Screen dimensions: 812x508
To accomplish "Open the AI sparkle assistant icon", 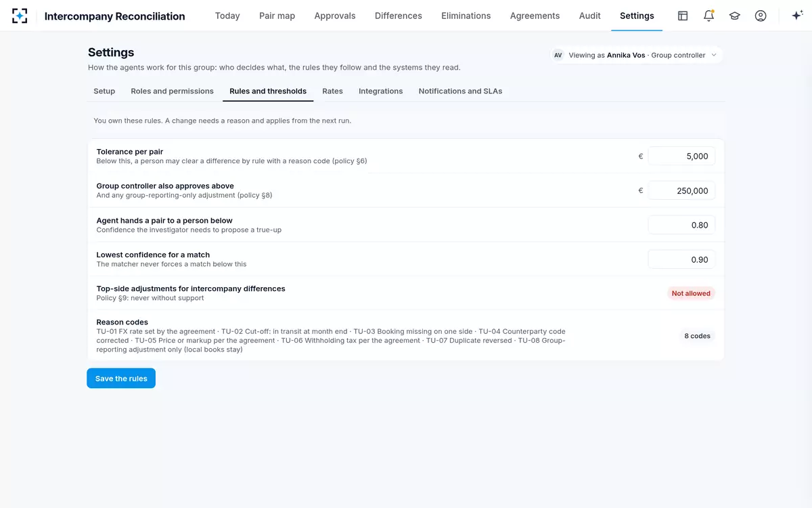I will click(797, 16).
